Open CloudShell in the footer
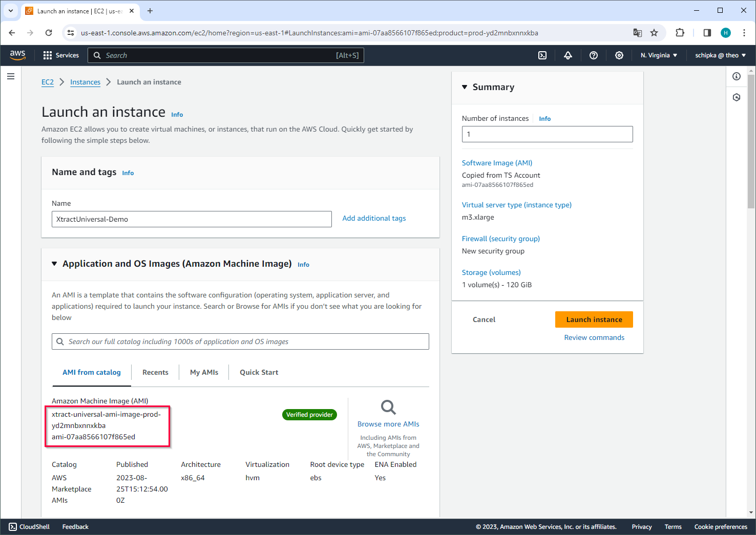The width and height of the screenshot is (756, 535). pyautogui.click(x=29, y=527)
